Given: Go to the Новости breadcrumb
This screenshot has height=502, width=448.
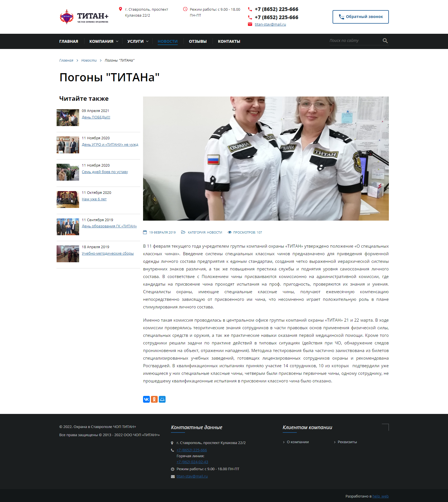Looking at the screenshot, I should tap(89, 60).
